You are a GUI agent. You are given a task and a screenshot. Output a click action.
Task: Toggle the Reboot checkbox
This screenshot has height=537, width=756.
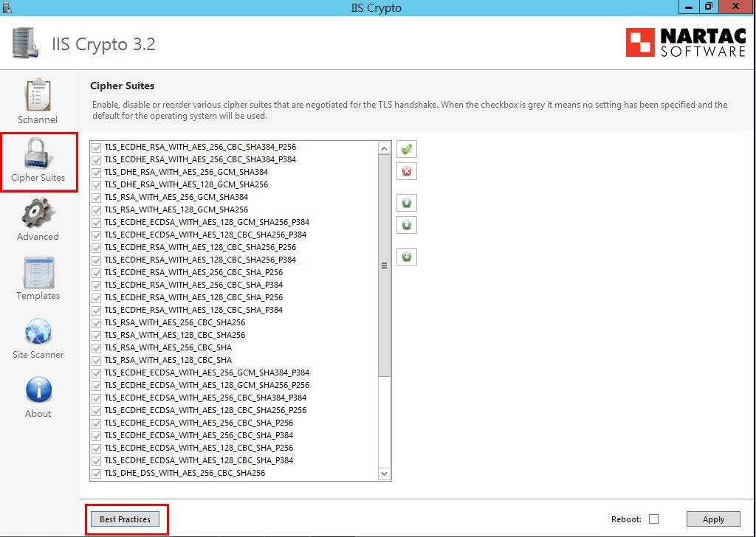[653, 519]
